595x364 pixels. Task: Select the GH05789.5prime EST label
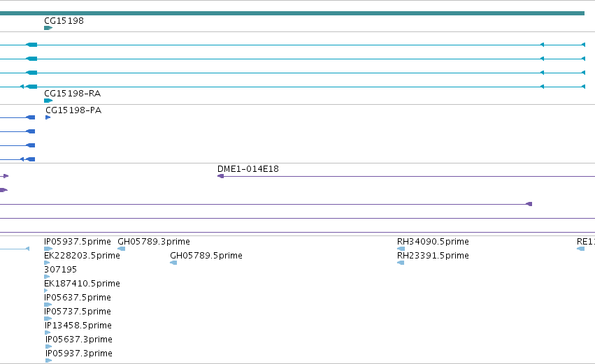click(206, 256)
